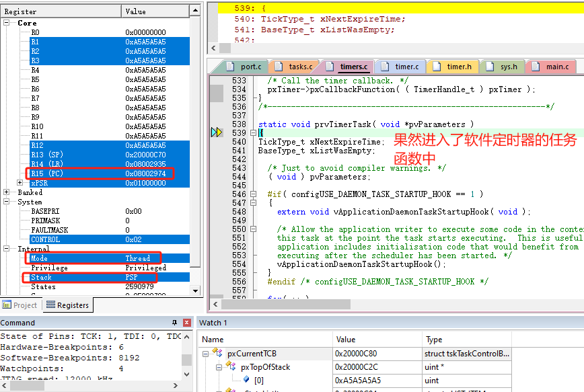Click the [0] element diamond icon

[x=246, y=379]
